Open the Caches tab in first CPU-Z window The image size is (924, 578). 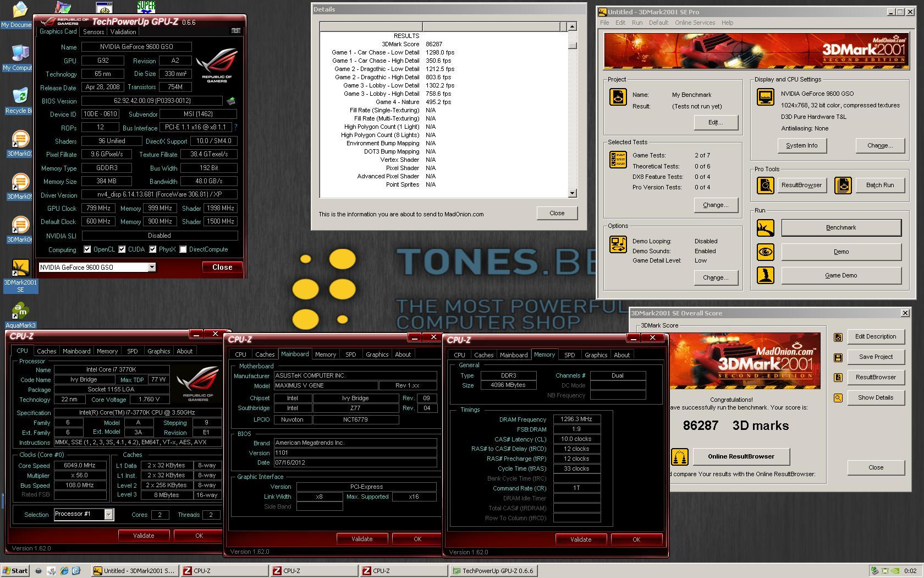47,351
